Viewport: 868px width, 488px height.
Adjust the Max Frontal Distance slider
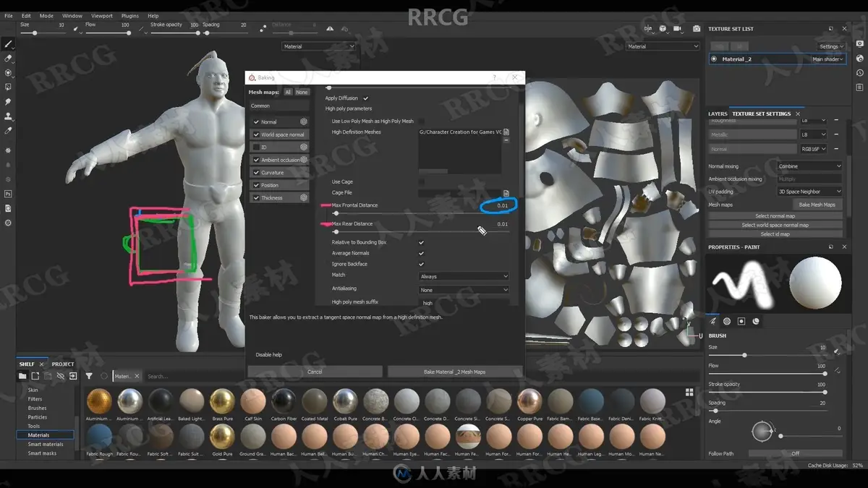coord(420,213)
